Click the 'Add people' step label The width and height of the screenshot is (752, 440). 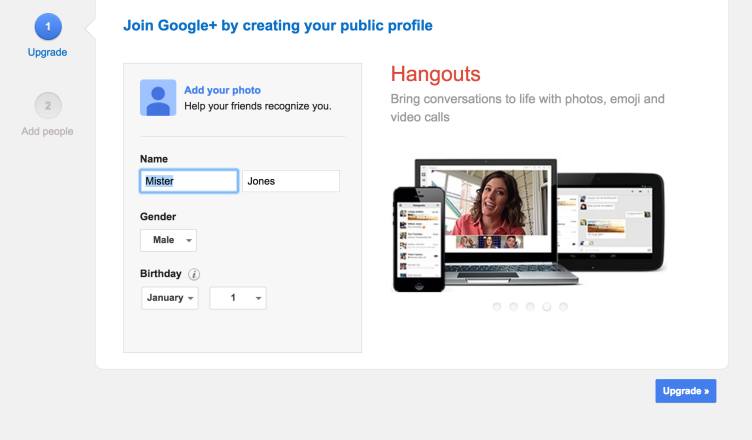click(47, 132)
